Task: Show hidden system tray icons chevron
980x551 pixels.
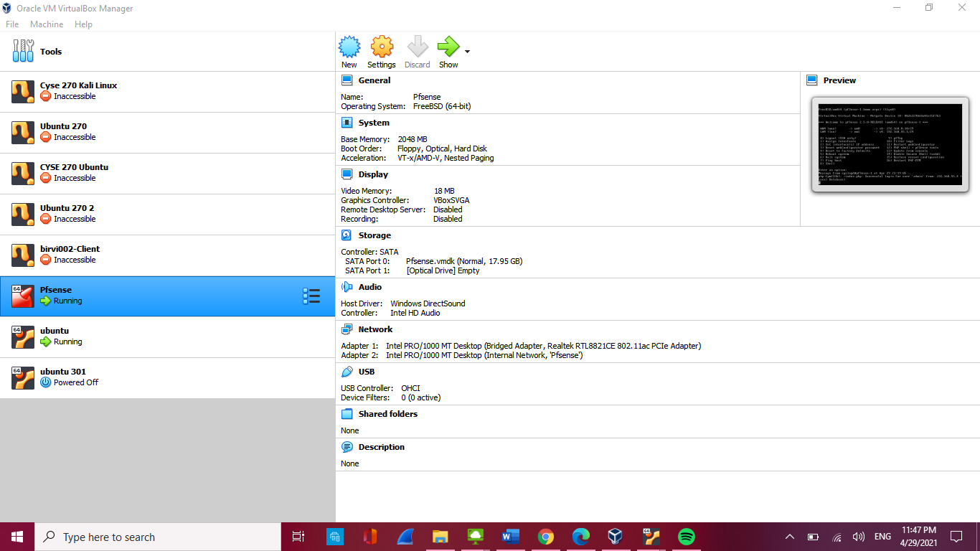Action: 790,537
